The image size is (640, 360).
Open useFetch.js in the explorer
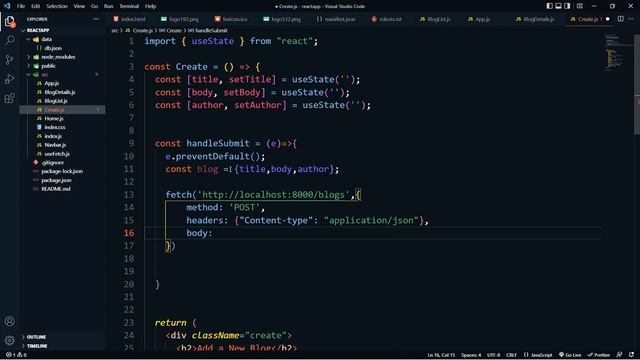click(x=57, y=154)
